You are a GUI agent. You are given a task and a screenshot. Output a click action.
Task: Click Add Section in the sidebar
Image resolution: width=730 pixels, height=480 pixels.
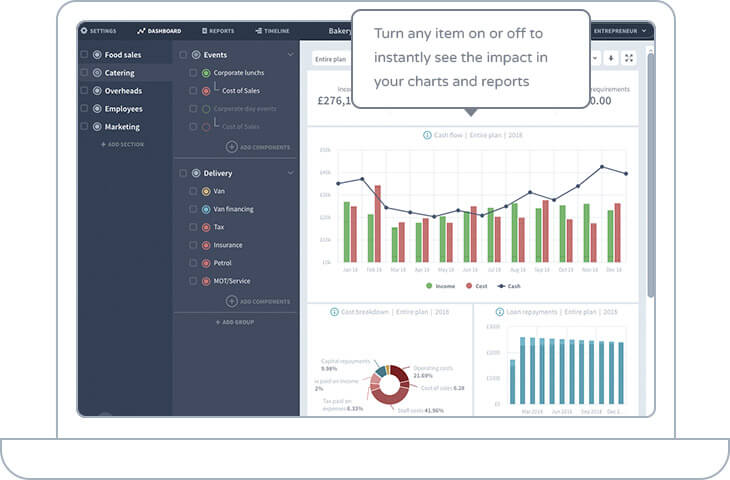click(x=122, y=145)
